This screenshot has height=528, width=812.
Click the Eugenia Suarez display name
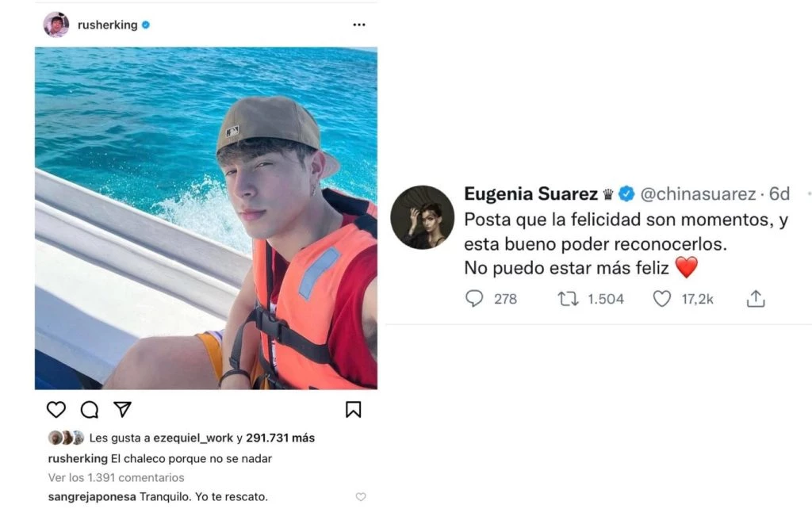pyautogui.click(x=530, y=193)
